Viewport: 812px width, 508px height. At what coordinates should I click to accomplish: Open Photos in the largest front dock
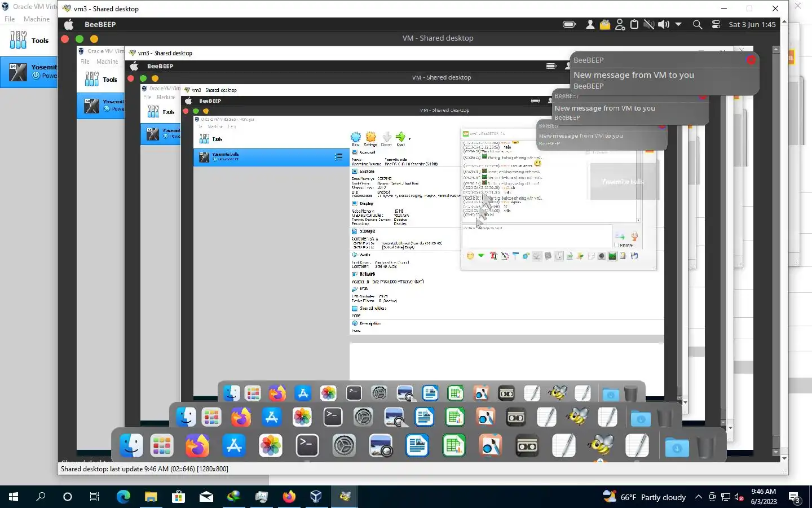271,446
